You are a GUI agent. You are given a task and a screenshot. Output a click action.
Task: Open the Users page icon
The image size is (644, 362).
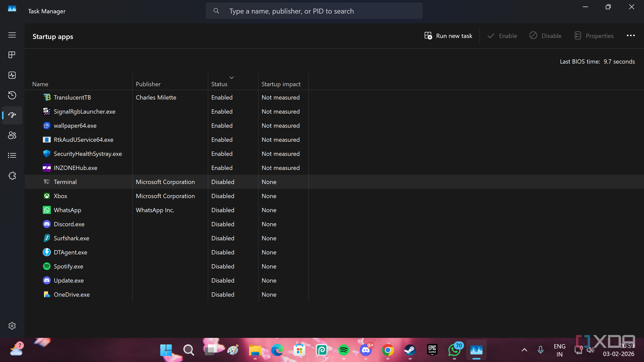[12, 135]
